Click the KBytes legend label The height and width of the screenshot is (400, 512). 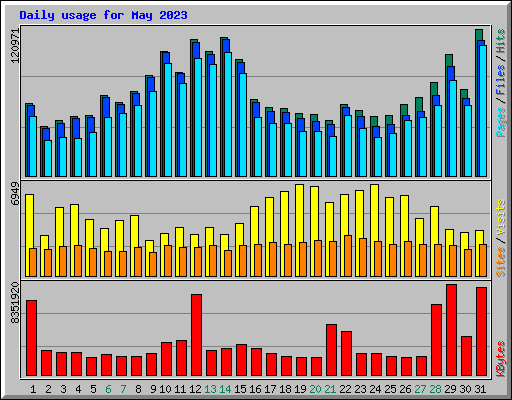pyautogui.click(x=500, y=359)
